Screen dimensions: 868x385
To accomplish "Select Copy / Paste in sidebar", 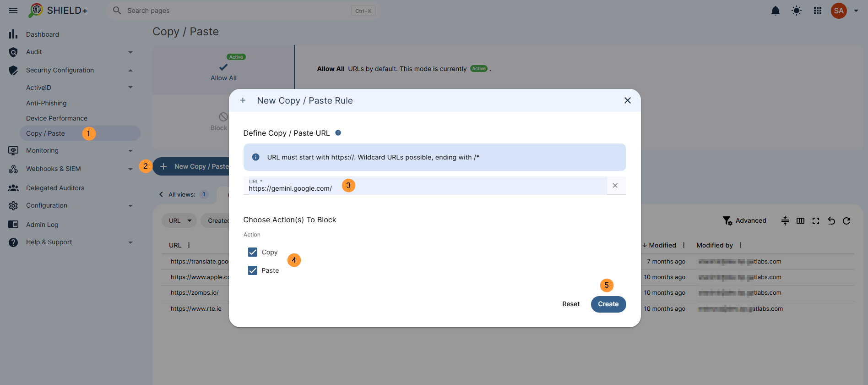I will pyautogui.click(x=80, y=133).
